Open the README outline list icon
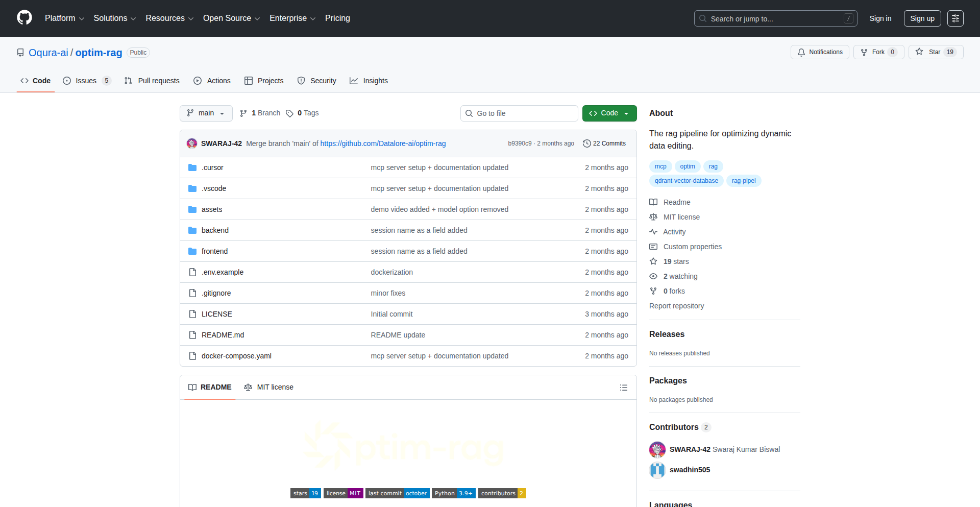Image resolution: width=980 pixels, height=507 pixels. click(624, 388)
